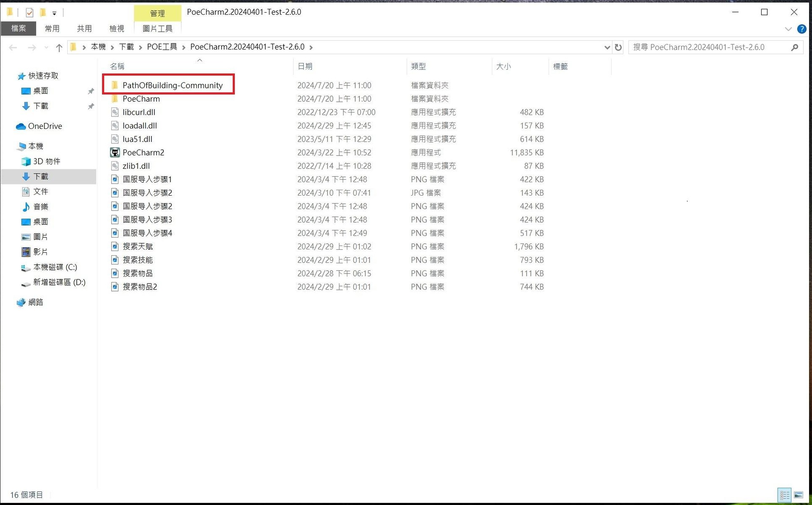Click the 搜索天赋 PNG file icon
The image size is (812, 505).
(115, 246)
